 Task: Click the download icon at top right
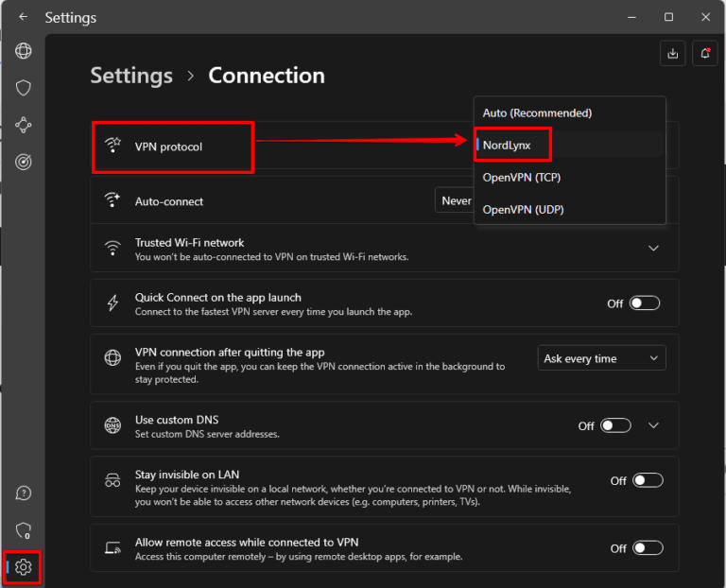672,54
